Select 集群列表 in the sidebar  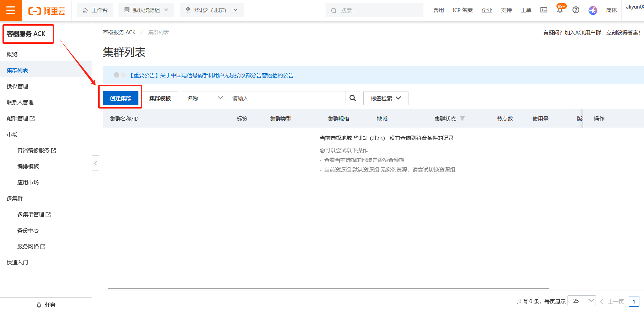[x=17, y=70]
